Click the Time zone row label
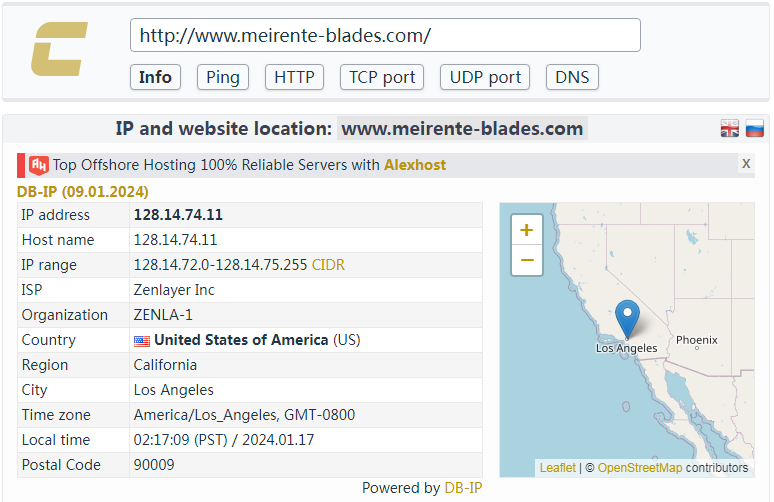 (56, 415)
